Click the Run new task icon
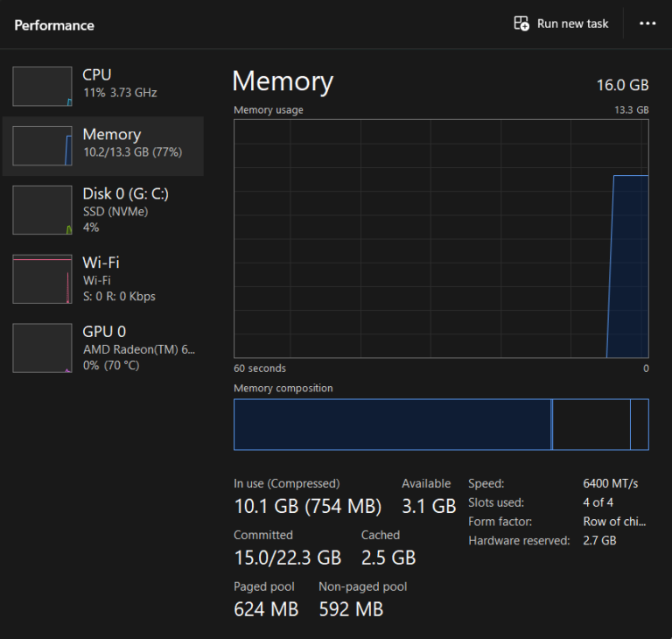The width and height of the screenshot is (672, 639). click(x=521, y=23)
